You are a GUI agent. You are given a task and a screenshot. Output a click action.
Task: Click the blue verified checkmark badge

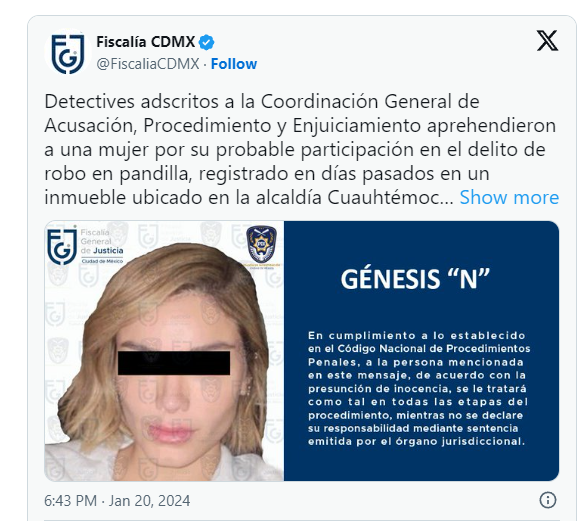[x=206, y=42]
